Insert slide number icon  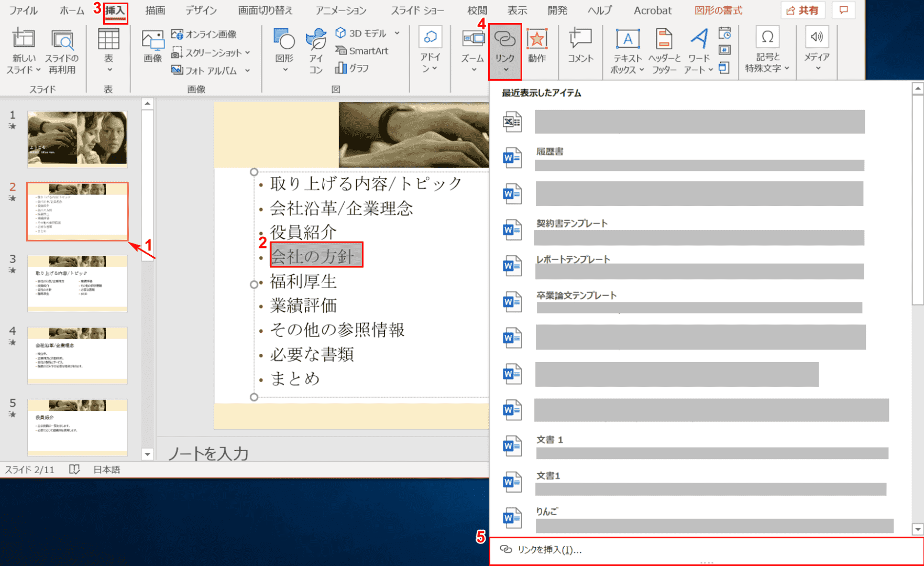[725, 50]
